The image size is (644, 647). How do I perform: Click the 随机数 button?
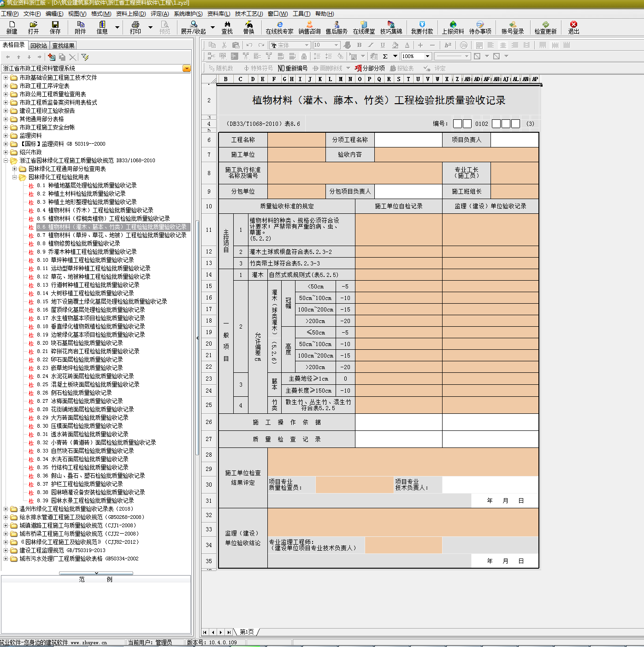tap(221, 68)
